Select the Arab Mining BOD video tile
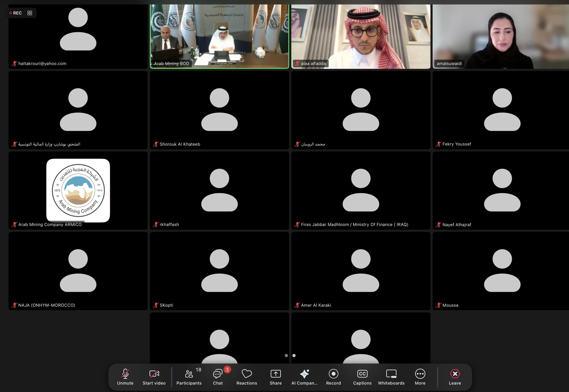 tap(219, 36)
